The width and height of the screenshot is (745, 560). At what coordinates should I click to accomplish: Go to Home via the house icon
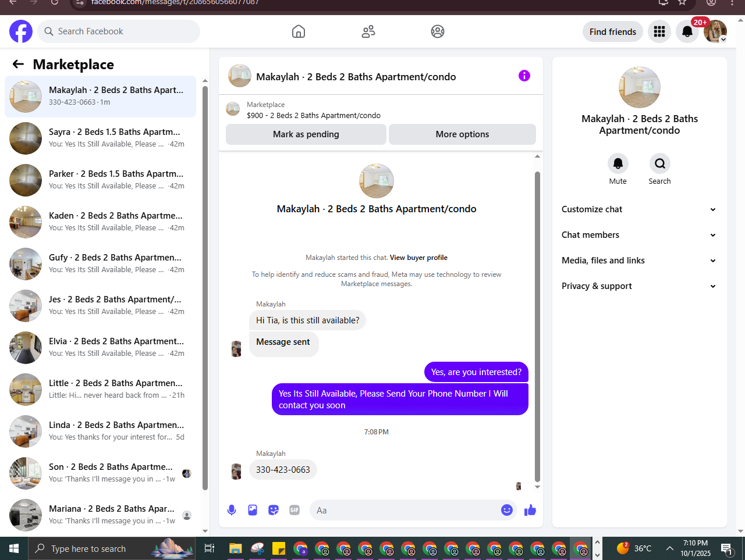click(299, 31)
